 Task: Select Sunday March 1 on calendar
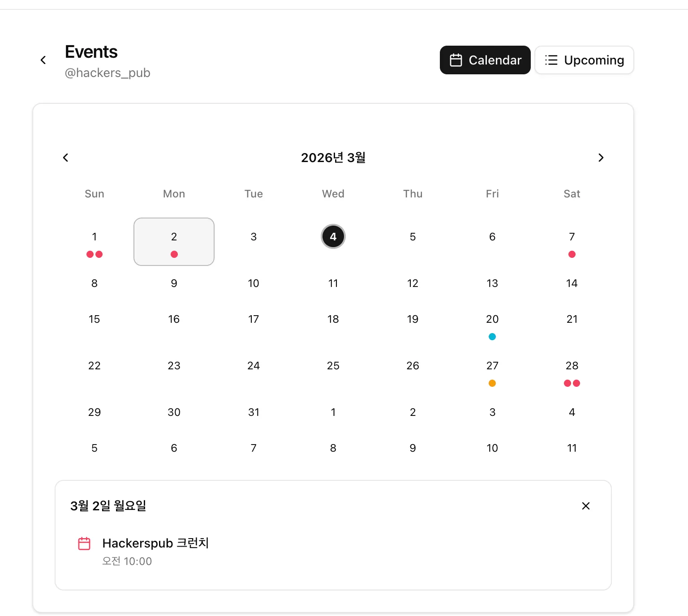tap(95, 241)
